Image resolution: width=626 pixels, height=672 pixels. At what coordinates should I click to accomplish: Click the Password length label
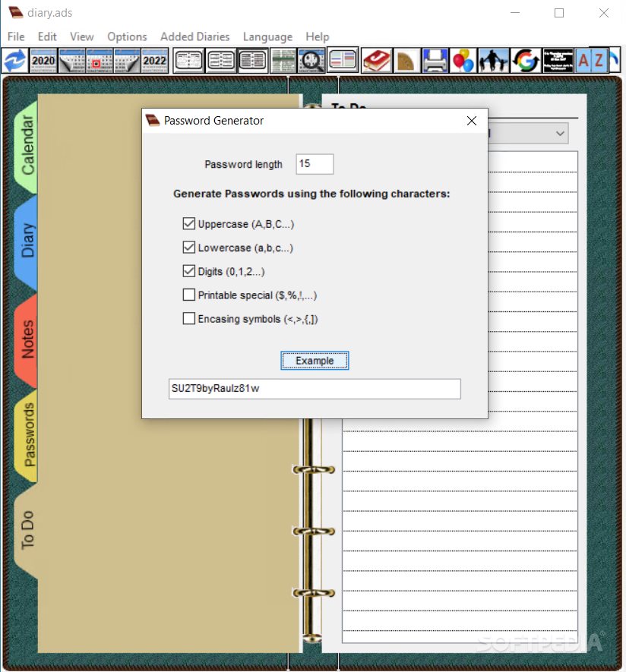pos(243,165)
